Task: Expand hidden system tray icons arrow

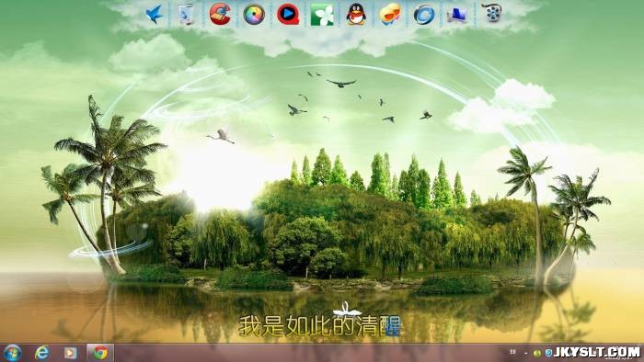Action: click(x=526, y=353)
